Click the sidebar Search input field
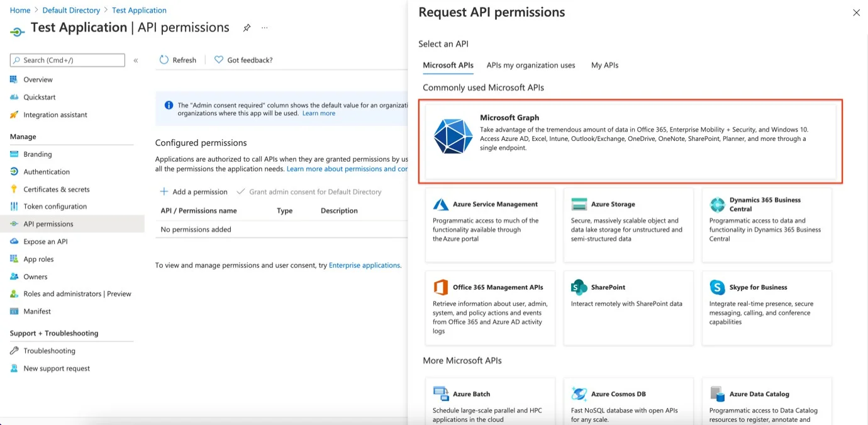The image size is (868, 425). (x=67, y=60)
